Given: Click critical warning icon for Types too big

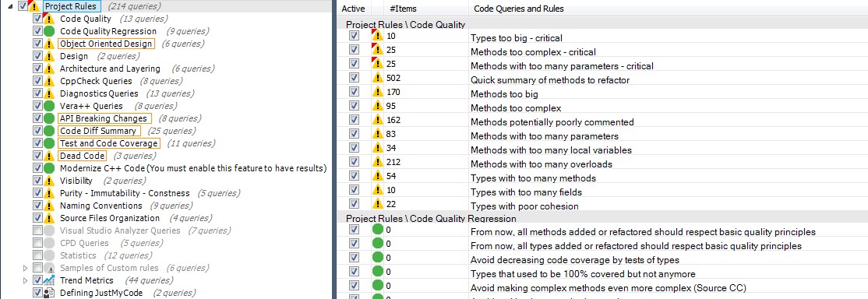Looking at the screenshot, I should (x=378, y=36).
